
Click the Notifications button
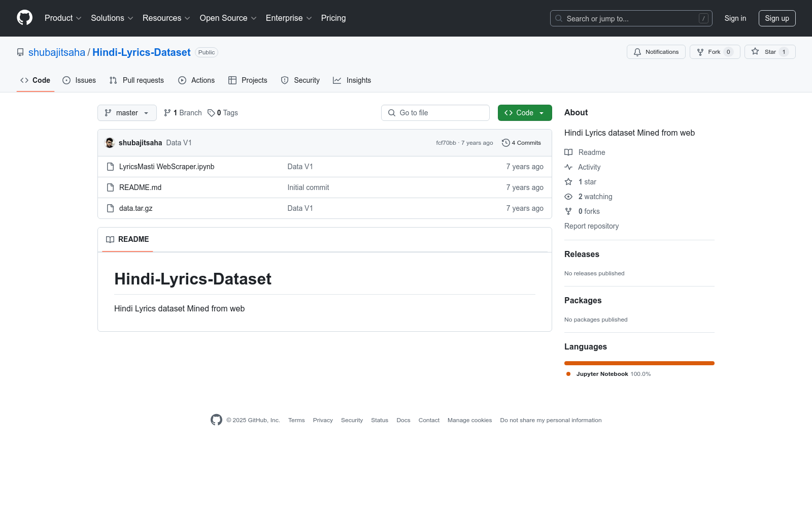(x=656, y=52)
